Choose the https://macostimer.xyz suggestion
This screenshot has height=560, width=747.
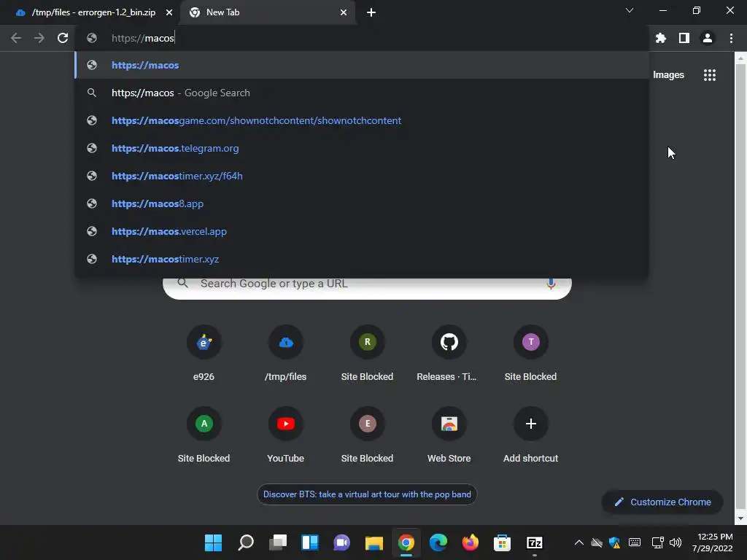tap(362, 259)
